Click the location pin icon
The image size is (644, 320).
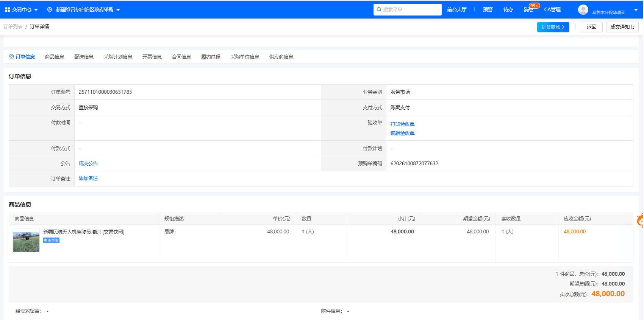click(50, 10)
